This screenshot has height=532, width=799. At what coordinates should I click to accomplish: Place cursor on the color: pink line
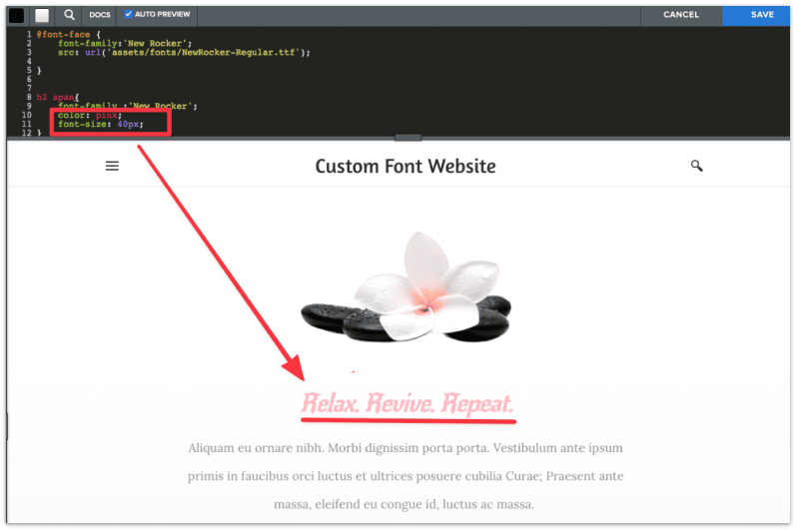tap(90, 115)
